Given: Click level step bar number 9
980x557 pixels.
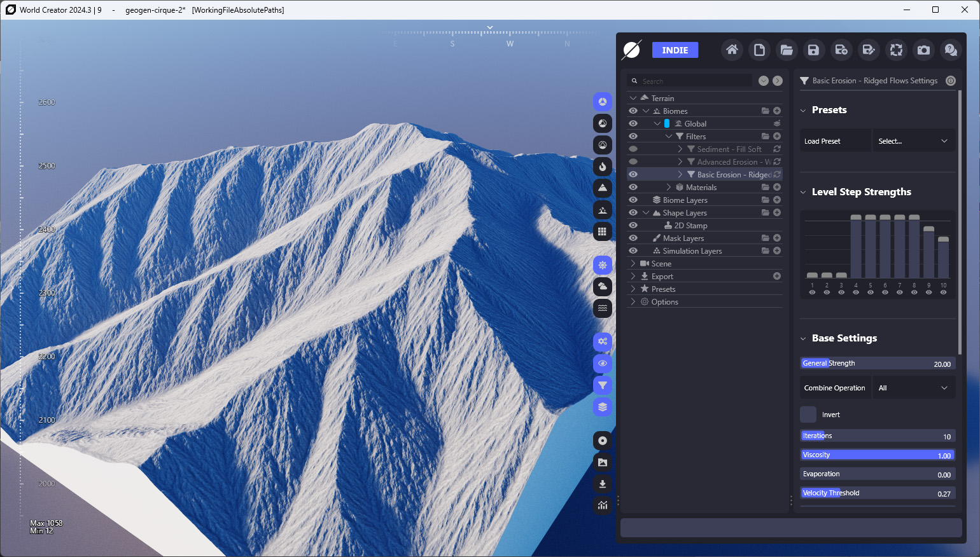Looking at the screenshot, I should [928, 252].
